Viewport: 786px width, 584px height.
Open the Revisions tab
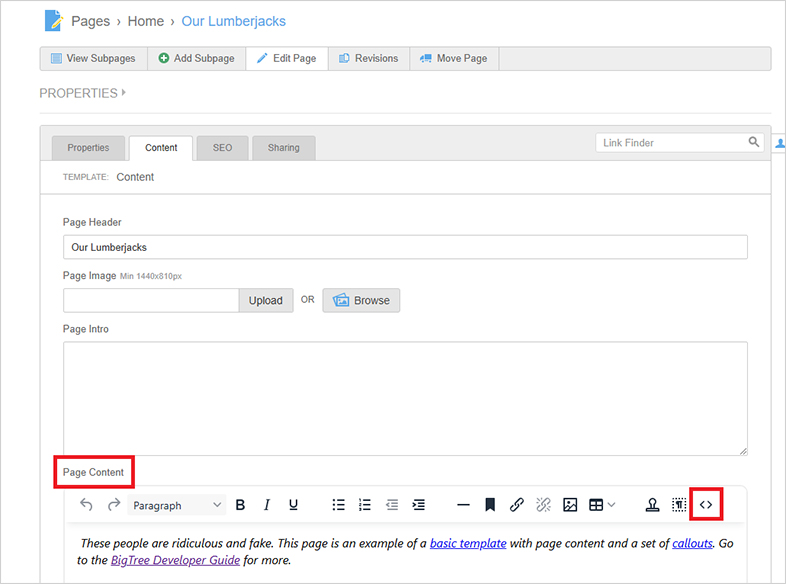point(369,59)
